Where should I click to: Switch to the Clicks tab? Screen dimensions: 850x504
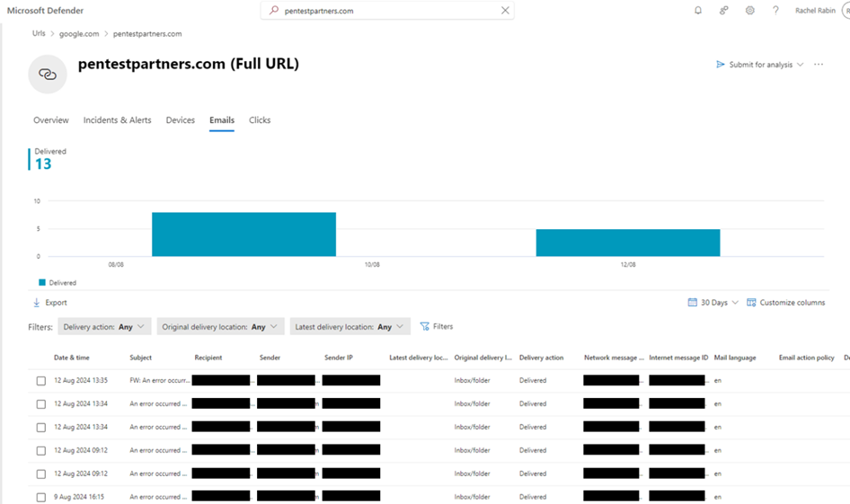[x=260, y=119]
